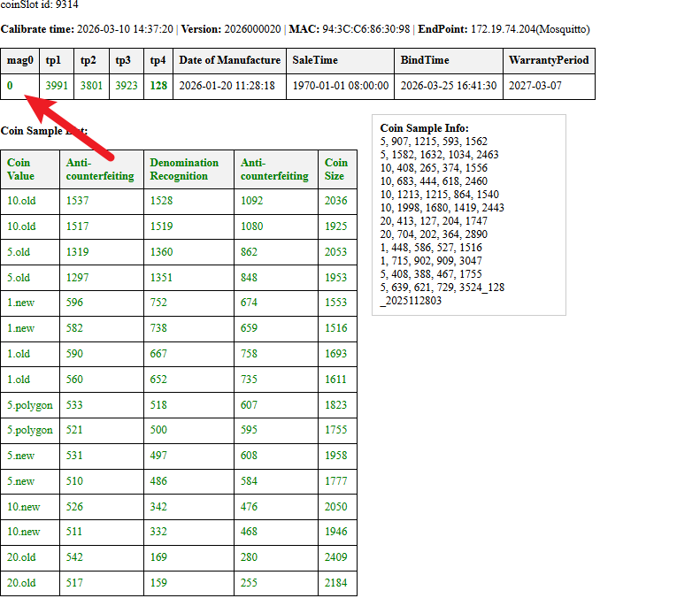This screenshot has width=700, height=606.
Task: Click the first 5.polygon coin value
Action: coord(30,405)
